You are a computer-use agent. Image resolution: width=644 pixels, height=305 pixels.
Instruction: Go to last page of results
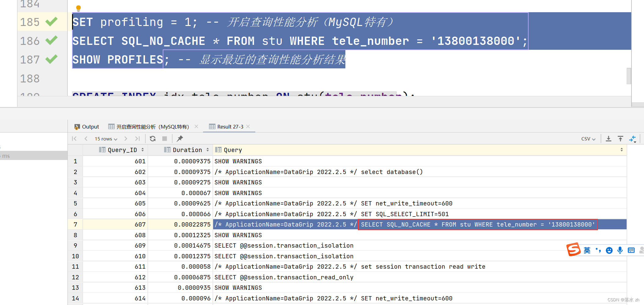(x=137, y=139)
